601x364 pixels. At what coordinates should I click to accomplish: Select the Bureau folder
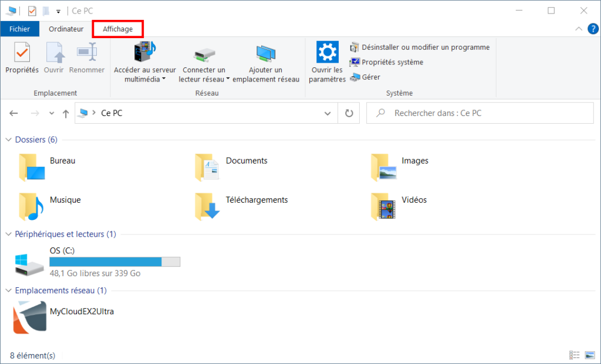click(47, 167)
